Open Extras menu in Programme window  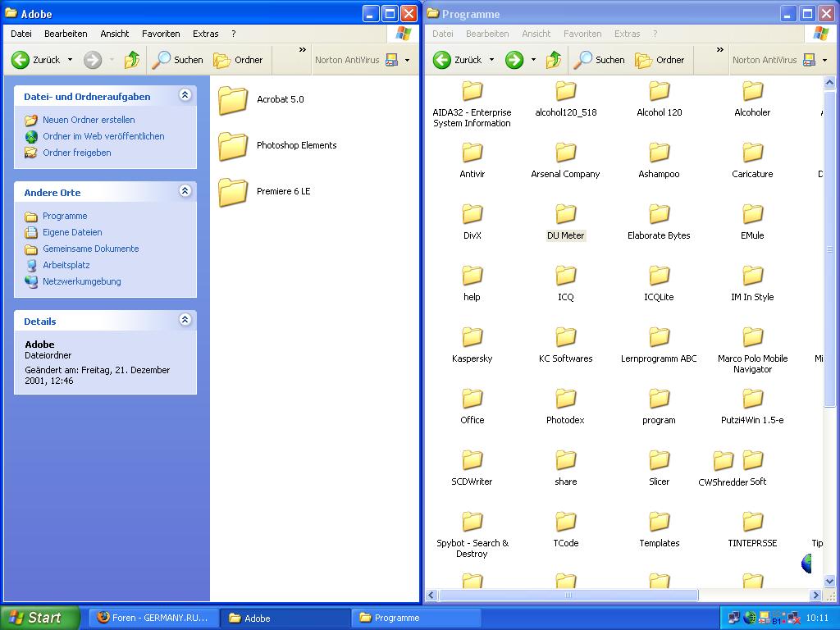click(x=628, y=34)
